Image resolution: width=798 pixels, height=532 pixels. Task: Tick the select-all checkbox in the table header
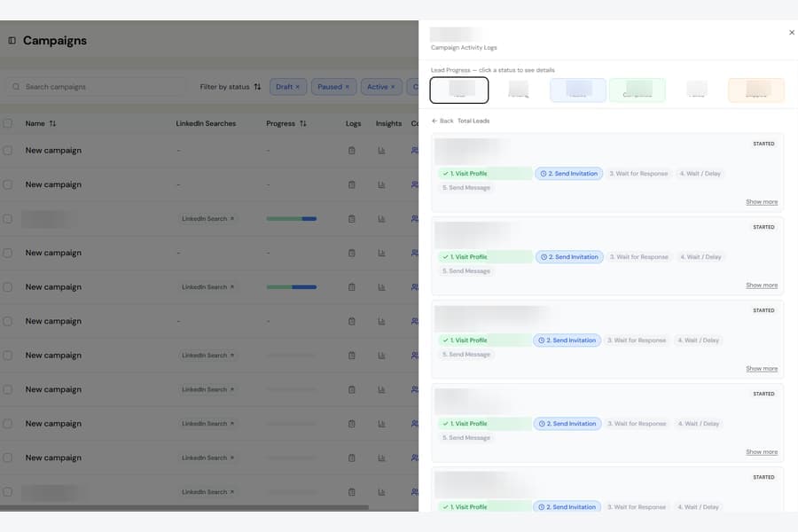point(8,124)
